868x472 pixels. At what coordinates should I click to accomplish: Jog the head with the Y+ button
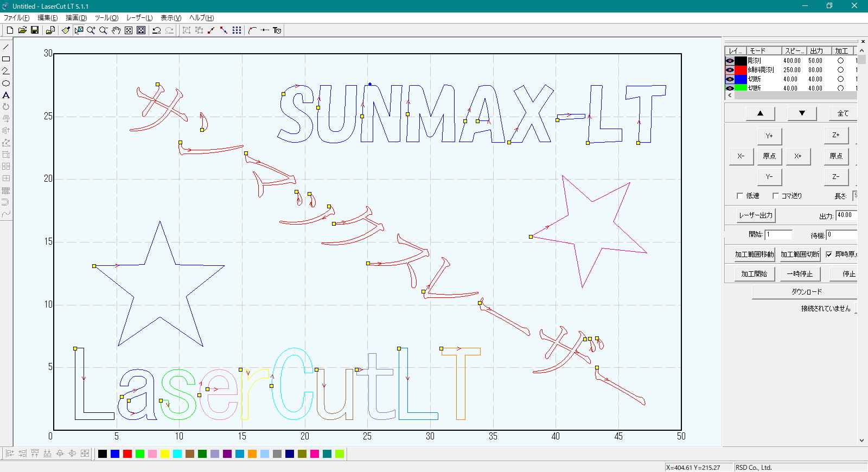(769, 136)
